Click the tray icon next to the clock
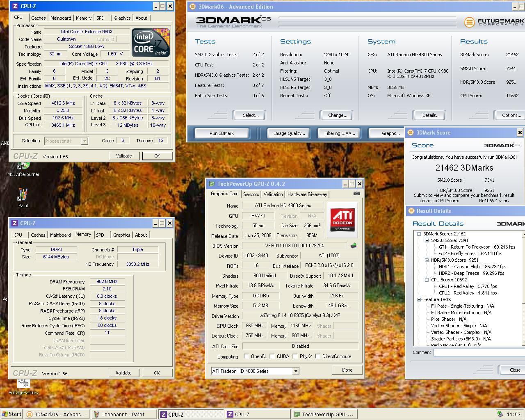 click(x=500, y=414)
